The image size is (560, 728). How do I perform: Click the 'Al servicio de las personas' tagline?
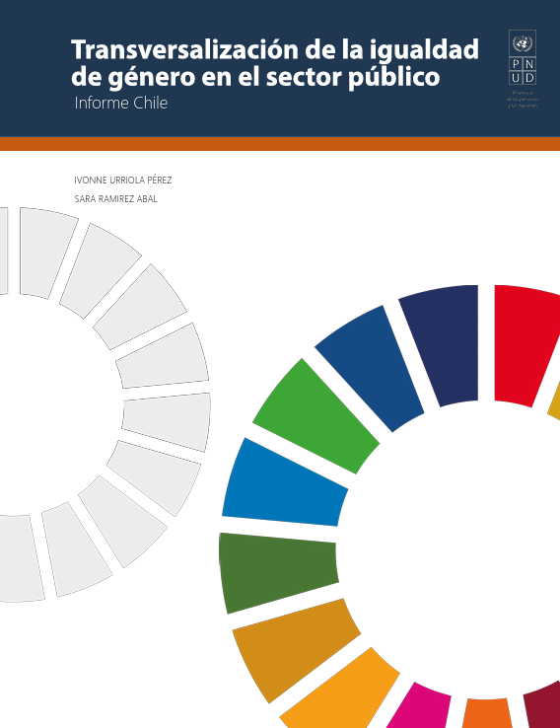(523, 99)
